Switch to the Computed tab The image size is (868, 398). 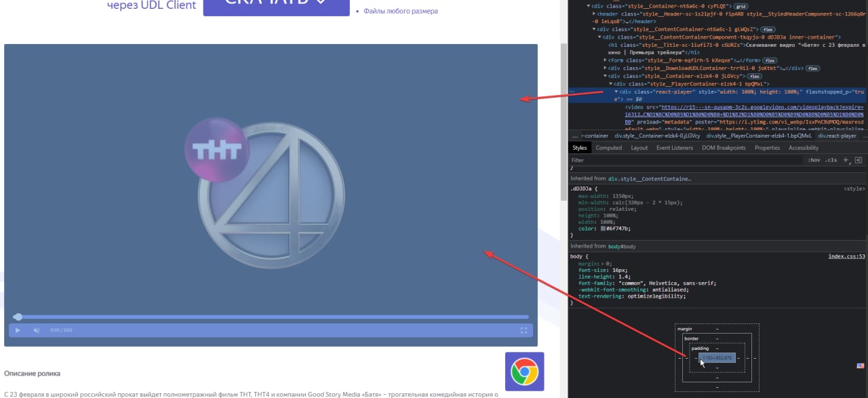tap(608, 148)
